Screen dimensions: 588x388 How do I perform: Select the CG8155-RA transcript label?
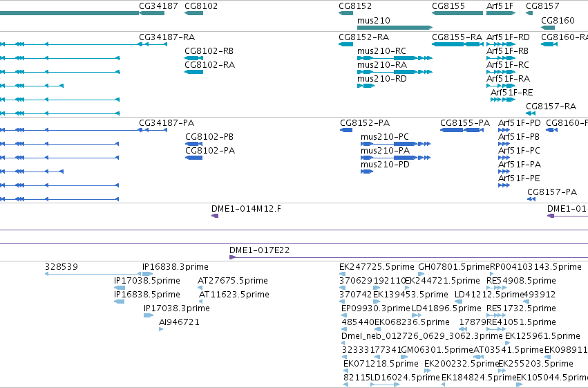coord(457,37)
